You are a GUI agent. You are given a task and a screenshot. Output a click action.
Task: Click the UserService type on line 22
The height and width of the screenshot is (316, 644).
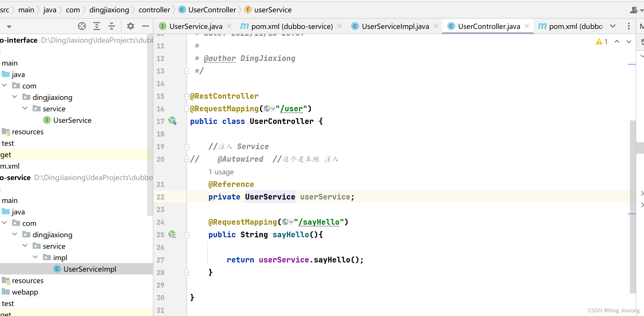tap(270, 197)
